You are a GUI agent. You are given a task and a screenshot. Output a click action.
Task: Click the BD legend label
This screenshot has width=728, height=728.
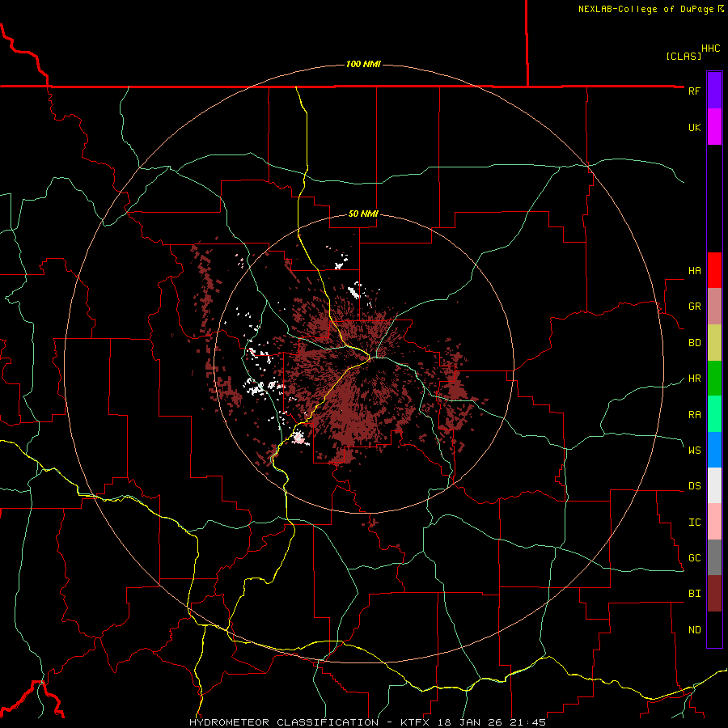(x=694, y=343)
